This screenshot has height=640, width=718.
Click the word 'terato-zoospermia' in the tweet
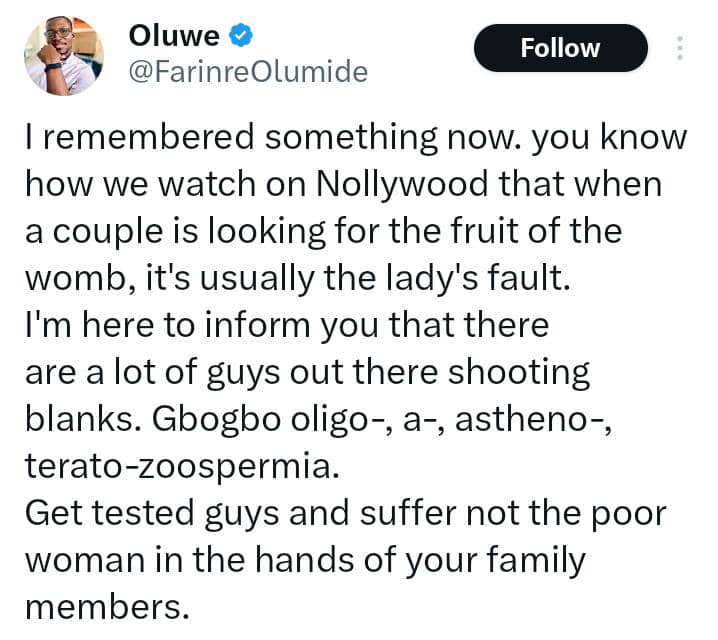tap(182, 467)
